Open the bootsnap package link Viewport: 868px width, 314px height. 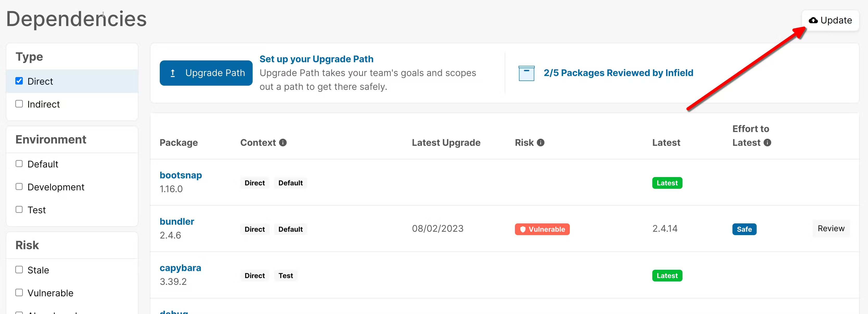181,175
